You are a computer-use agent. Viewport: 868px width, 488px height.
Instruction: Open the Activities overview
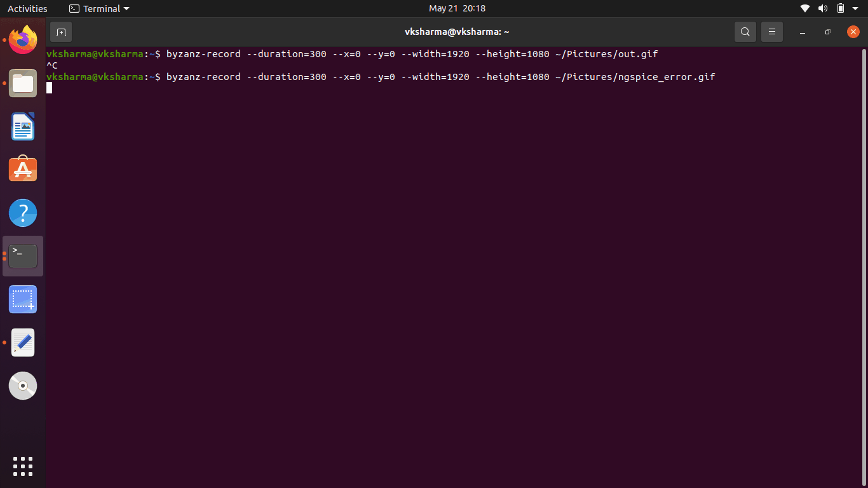pos(28,8)
